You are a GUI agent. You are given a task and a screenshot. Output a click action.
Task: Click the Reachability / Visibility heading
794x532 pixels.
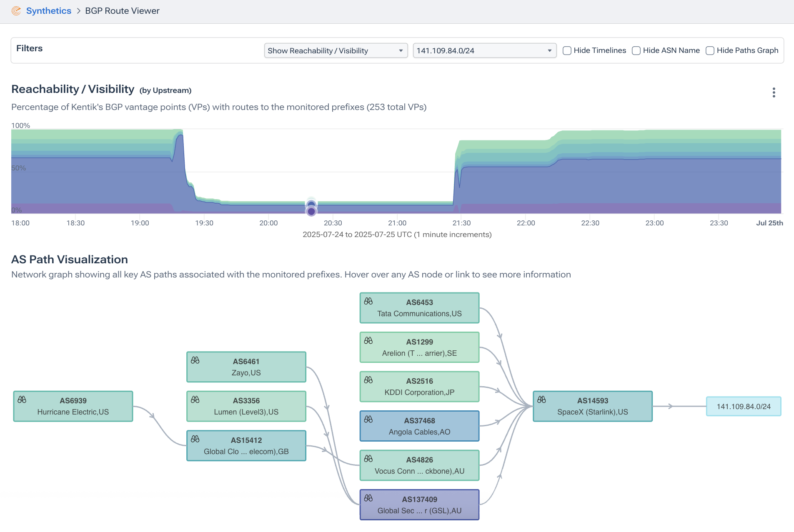pyautogui.click(x=73, y=89)
